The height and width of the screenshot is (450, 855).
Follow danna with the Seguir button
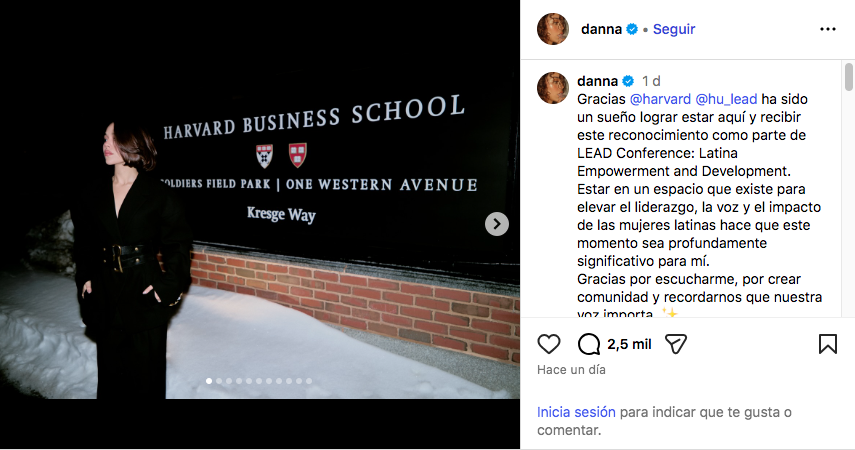(x=674, y=29)
